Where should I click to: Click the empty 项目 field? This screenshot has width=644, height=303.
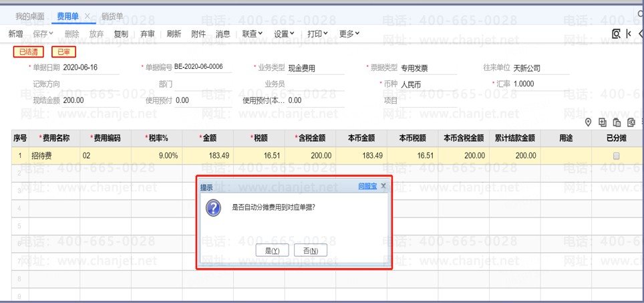pyautogui.click(x=428, y=101)
